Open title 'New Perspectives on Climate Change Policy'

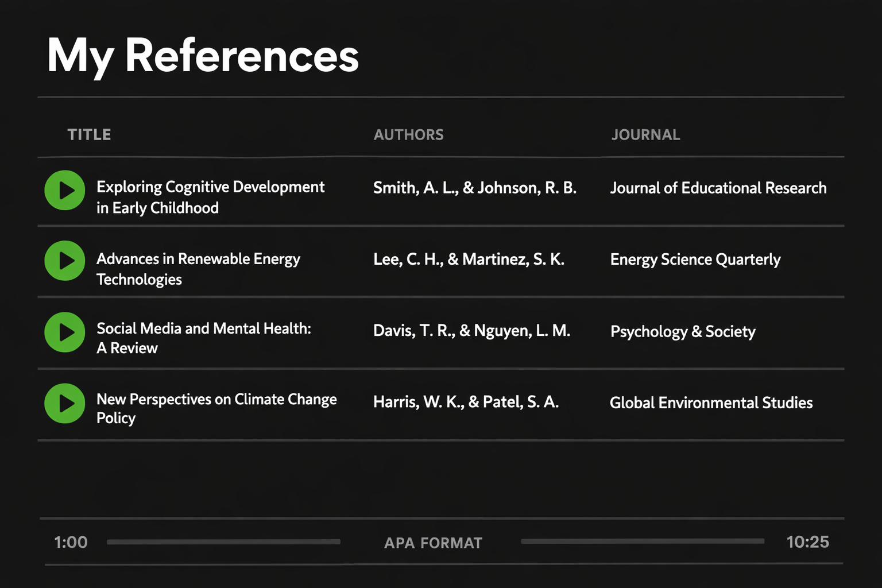tap(216, 408)
